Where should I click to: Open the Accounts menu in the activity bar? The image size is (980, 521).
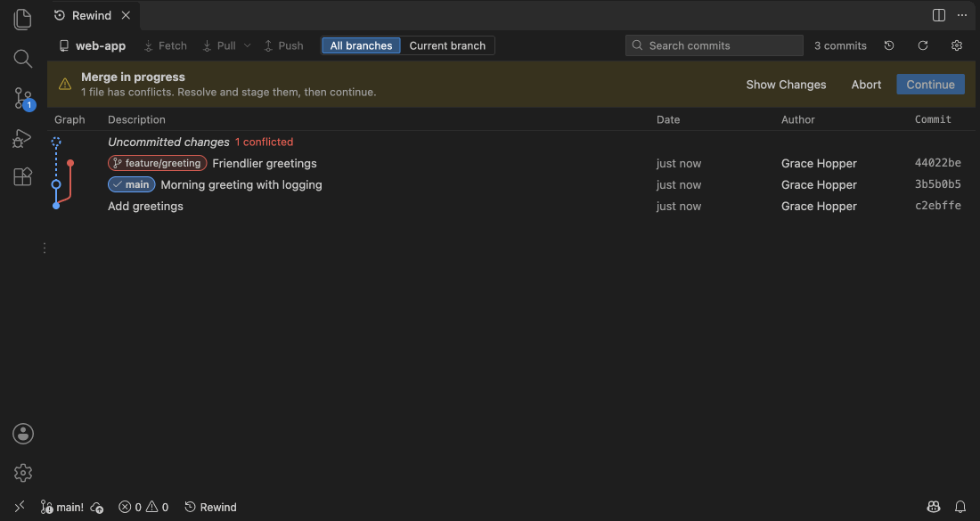coord(23,434)
